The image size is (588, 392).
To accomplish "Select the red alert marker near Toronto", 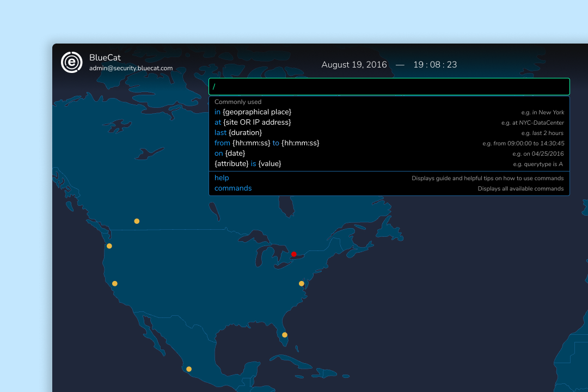I will (x=294, y=254).
